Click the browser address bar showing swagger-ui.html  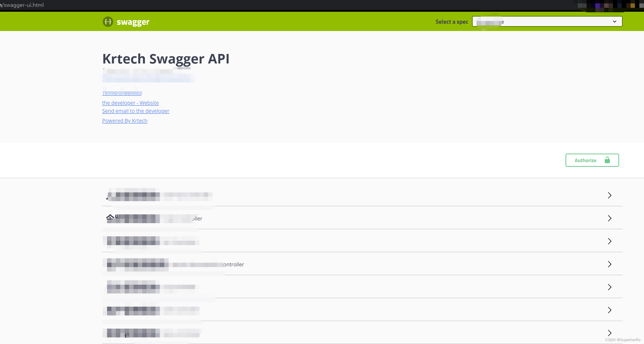(x=22, y=5)
